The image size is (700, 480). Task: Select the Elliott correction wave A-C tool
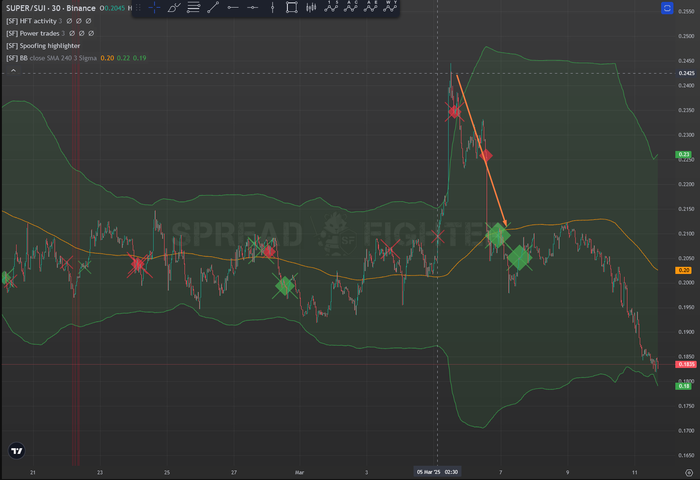350,7
